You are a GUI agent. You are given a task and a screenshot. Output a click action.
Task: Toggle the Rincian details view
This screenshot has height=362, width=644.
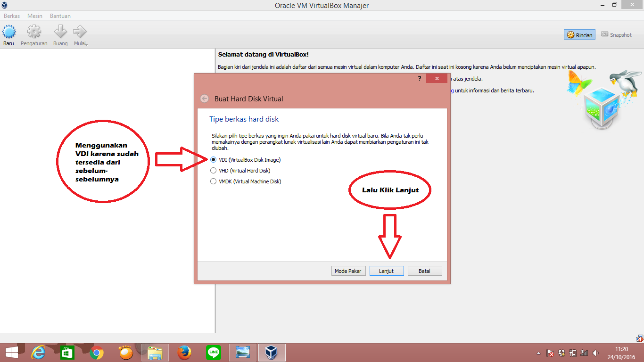(x=580, y=35)
